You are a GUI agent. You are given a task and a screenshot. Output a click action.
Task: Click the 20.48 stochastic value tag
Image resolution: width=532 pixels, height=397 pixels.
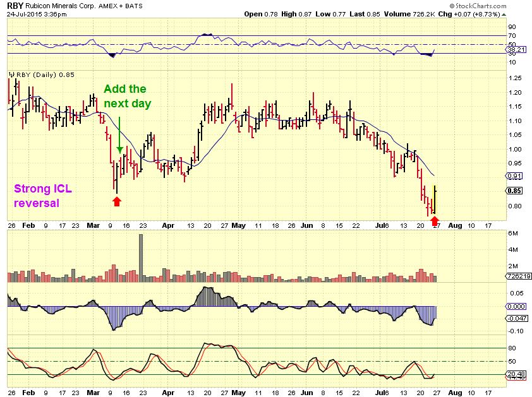(x=516, y=374)
